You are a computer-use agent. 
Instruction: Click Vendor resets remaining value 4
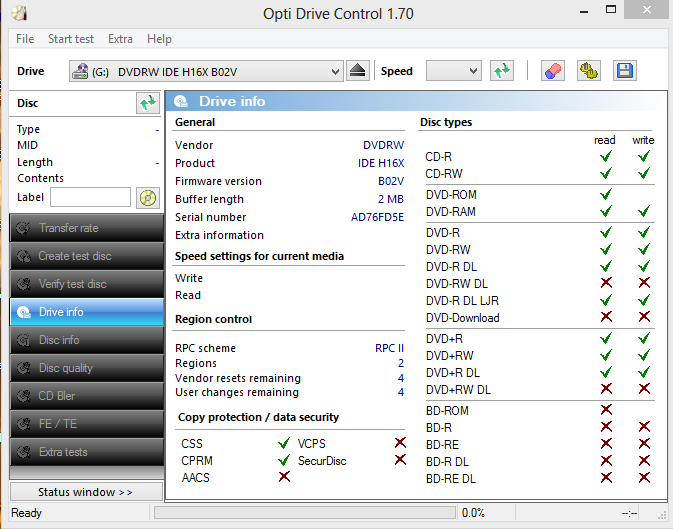[x=400, y=378]
